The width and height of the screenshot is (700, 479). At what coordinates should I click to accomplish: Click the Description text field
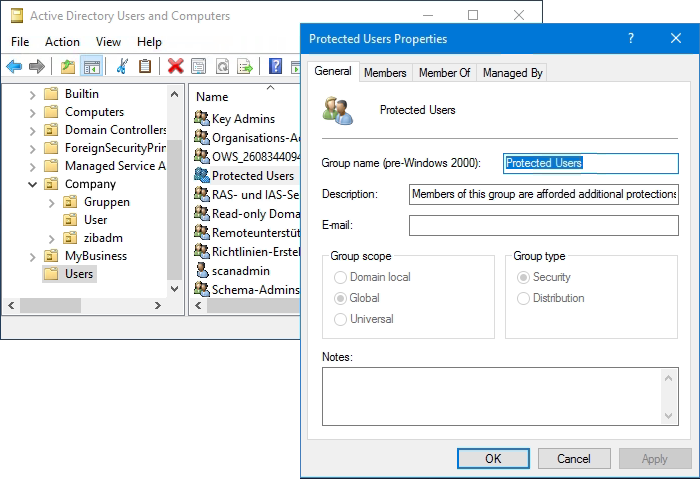click(x=543, y=194)
